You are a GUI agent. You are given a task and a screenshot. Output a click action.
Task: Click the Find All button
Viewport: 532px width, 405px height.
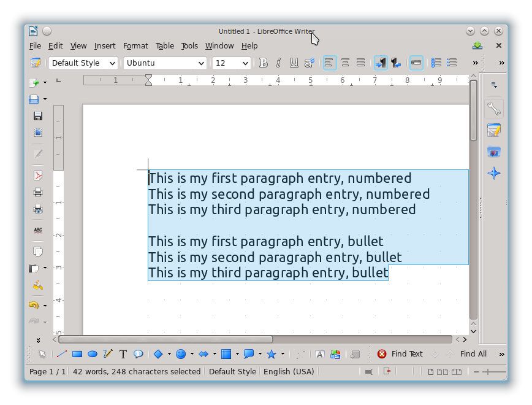pyautogui.click(x=473, y=353)
